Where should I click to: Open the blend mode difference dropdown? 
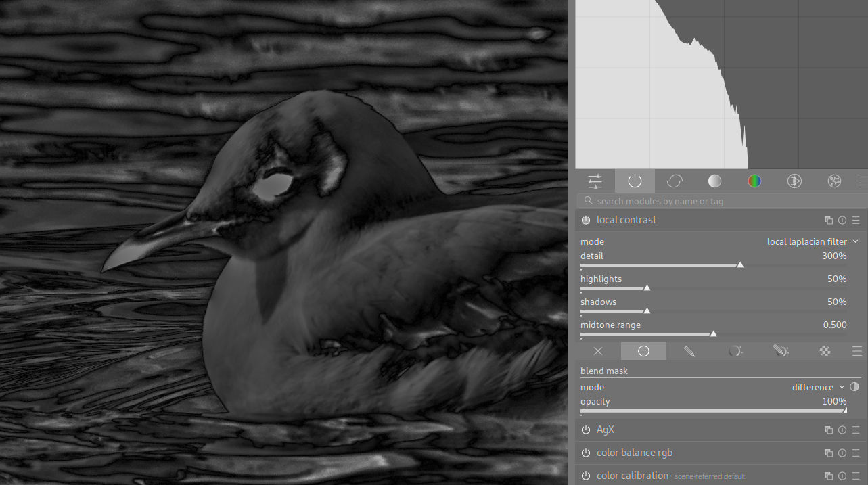(x=819, y=387)
